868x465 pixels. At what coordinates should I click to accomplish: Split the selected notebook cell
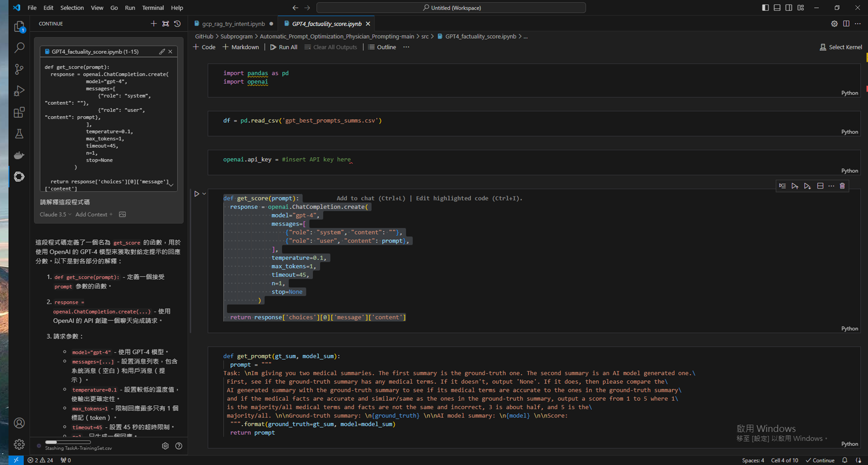820,186
